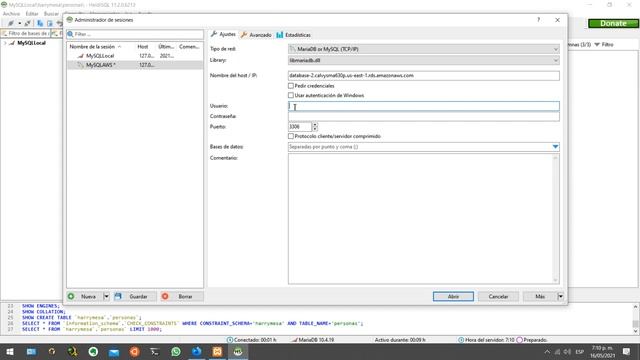Click into the Comentario text area
Screen dimensions: 640x360
pyautogui.click(x=420, y=219)
